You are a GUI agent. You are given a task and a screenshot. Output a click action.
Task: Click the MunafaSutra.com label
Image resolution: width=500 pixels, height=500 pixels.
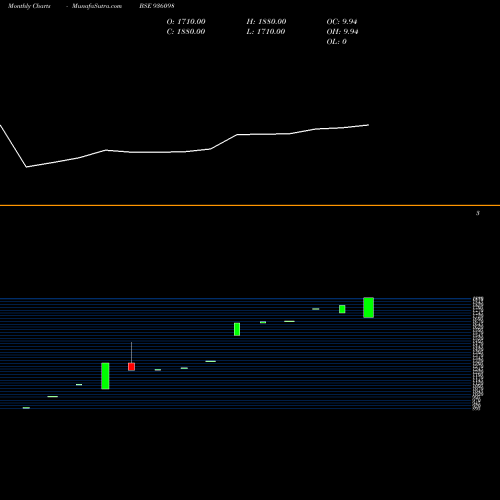click(97, 6)
